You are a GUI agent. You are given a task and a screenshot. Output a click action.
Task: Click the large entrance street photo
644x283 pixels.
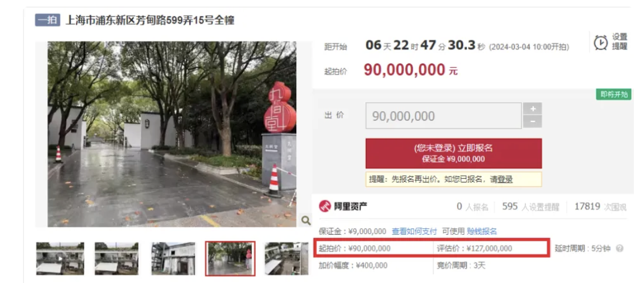[172, 134]
